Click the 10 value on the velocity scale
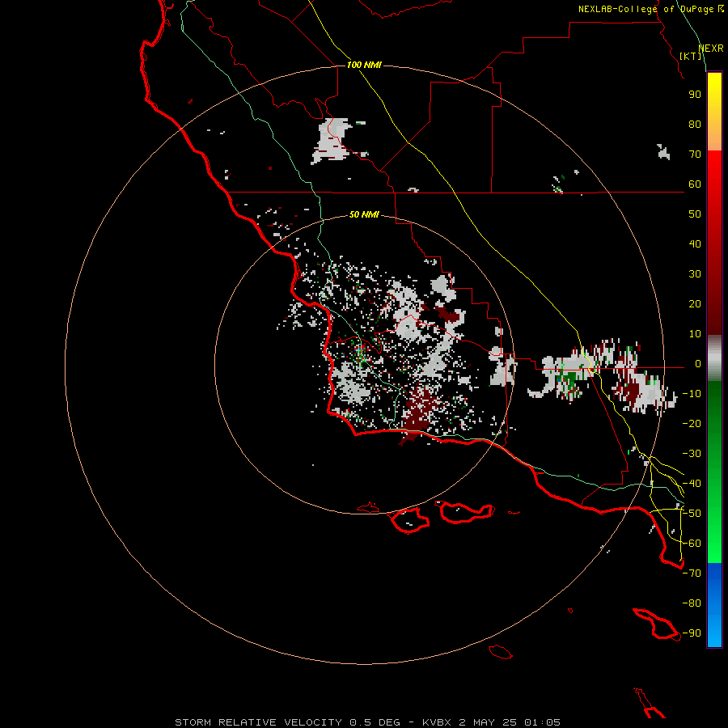This screenshot has height=728, width=728. pos(695,334)
